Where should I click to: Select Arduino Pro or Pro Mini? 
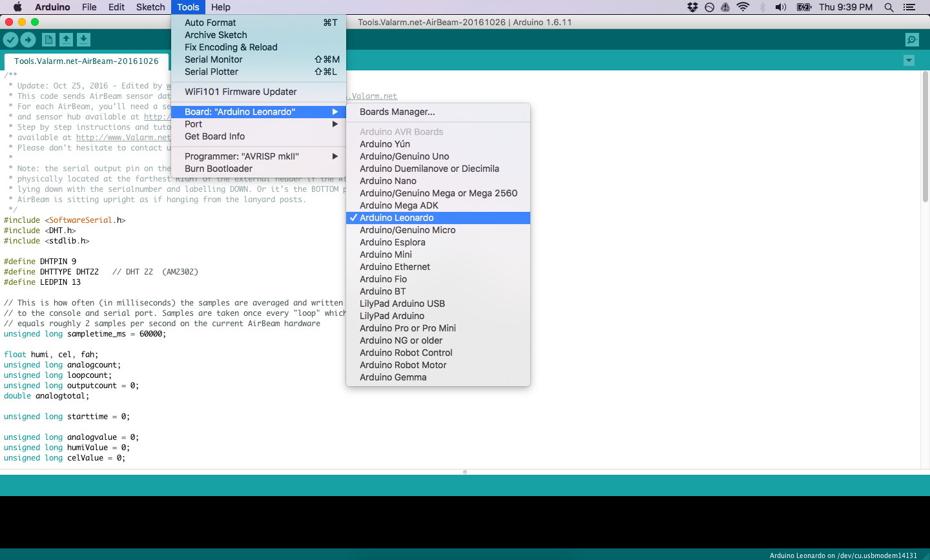click(438, 328)
